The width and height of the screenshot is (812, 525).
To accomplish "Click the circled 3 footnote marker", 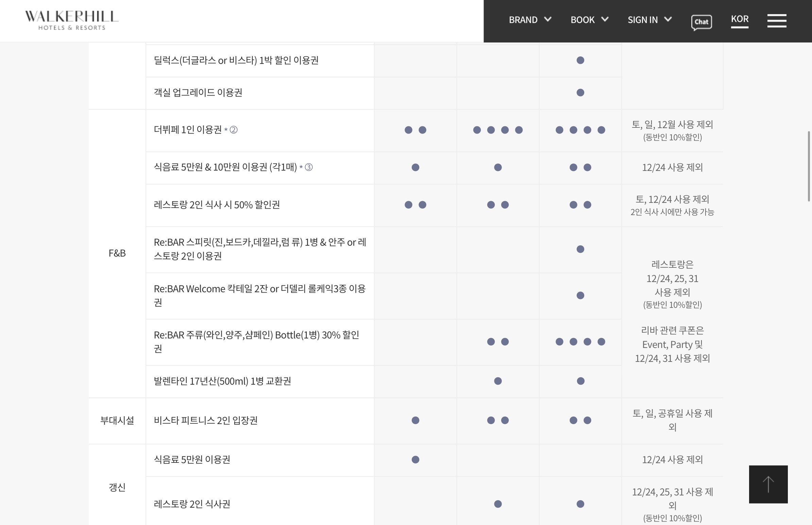I will pos(309,167).
